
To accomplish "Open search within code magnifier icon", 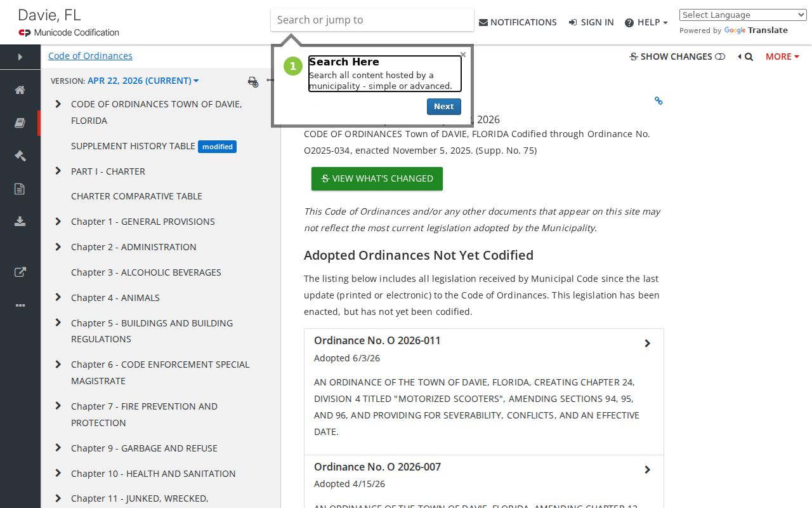I will pos(749,57).
